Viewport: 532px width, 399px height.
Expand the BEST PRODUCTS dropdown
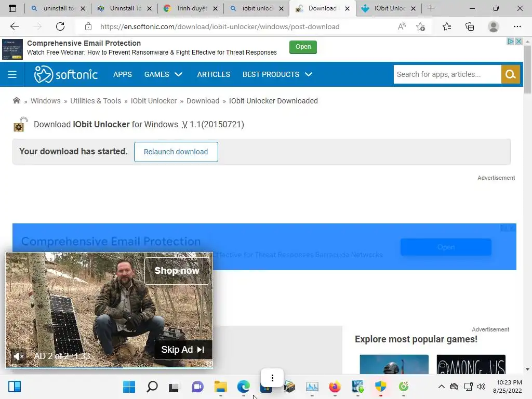pyautogui.click(x=277, y=74)
